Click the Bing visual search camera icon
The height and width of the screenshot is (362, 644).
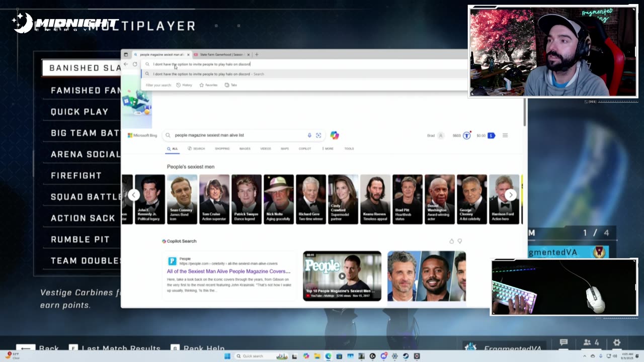(x=318, y=135)
